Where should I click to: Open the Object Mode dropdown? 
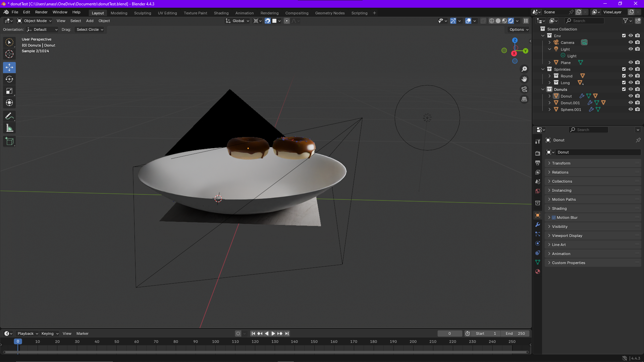click(x=34, y=21)
